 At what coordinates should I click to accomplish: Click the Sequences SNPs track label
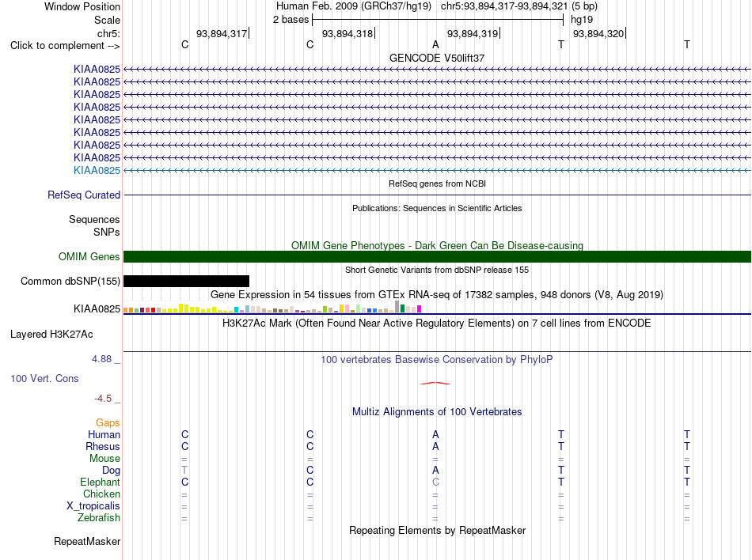point(94,225)
